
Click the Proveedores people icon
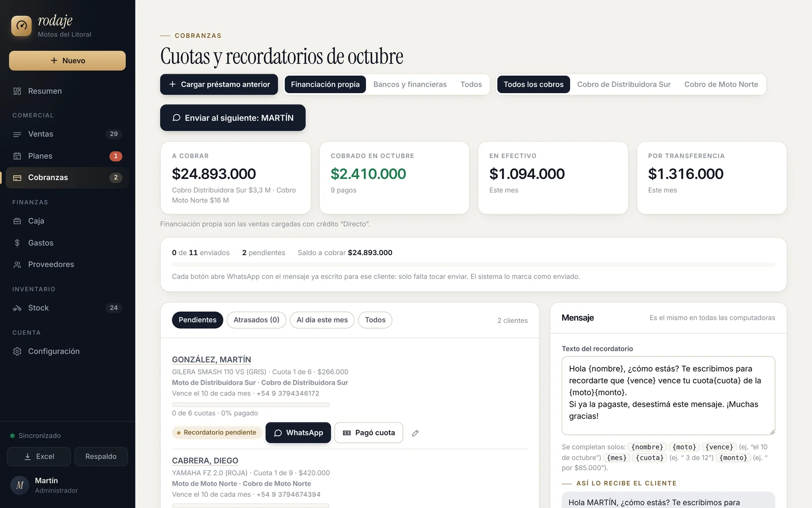pyautogui.click(x=17, y=265)
